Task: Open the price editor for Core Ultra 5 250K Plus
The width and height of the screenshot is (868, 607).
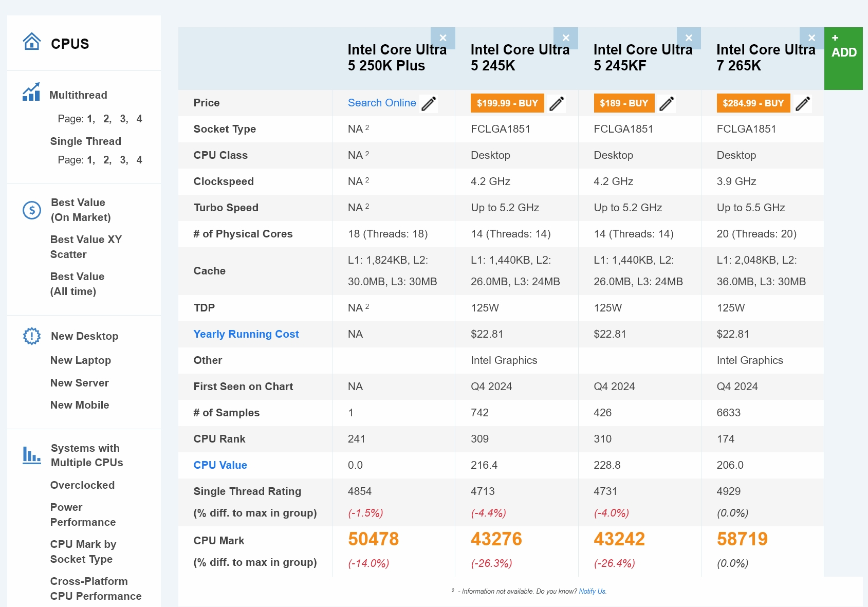Action: click(429, 103)
